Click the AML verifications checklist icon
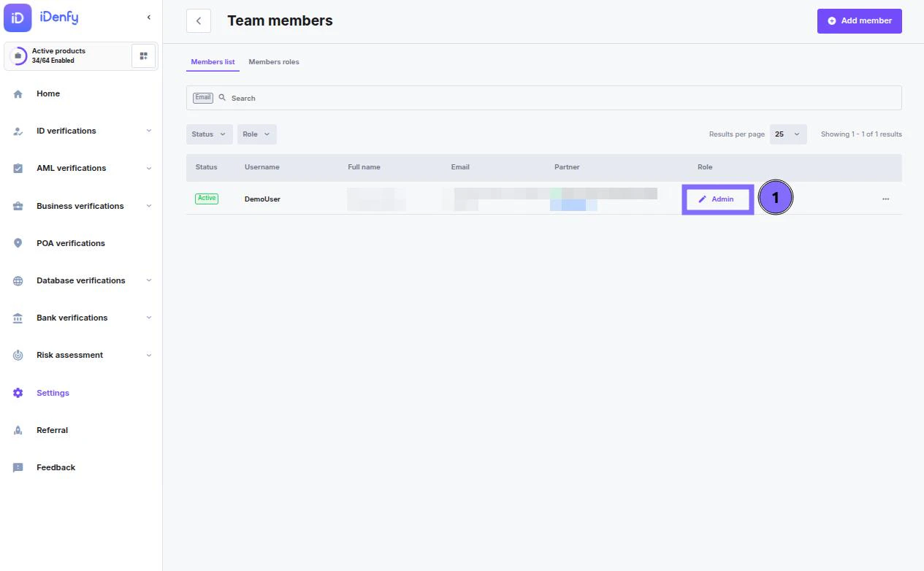 click(x=18, y=169)
